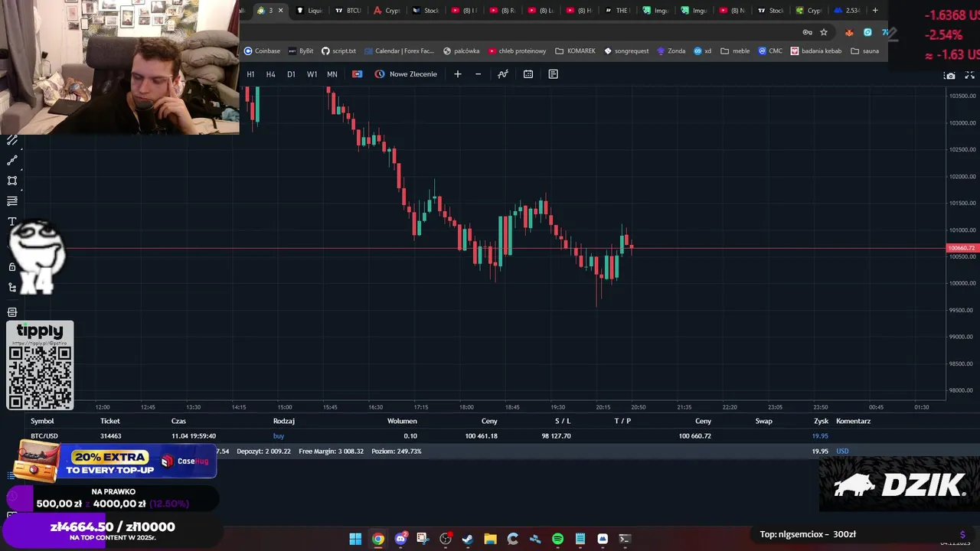
Task: Open the CMC bookmark
Action: point(770,51)
